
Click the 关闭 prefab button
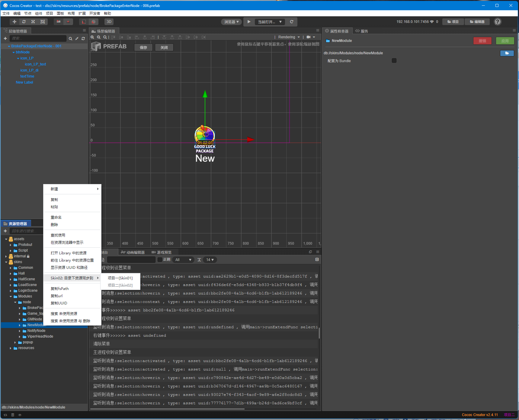pyautogui.click(x=164, y=47)
